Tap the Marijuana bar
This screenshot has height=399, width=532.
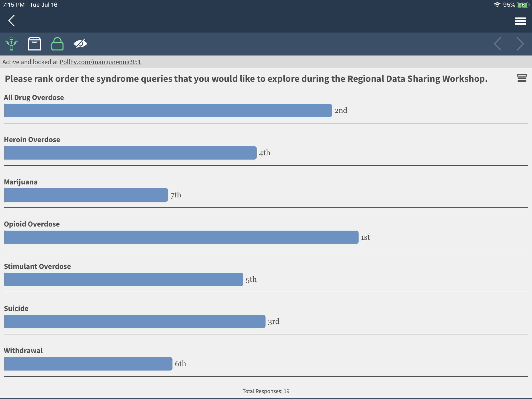pos(86,195)
